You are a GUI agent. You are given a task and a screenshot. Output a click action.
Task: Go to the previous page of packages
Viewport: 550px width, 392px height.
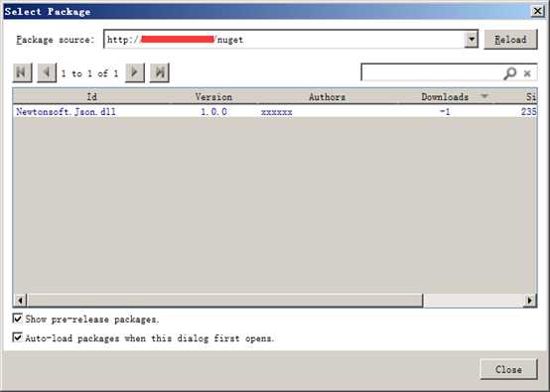(47, 72)
